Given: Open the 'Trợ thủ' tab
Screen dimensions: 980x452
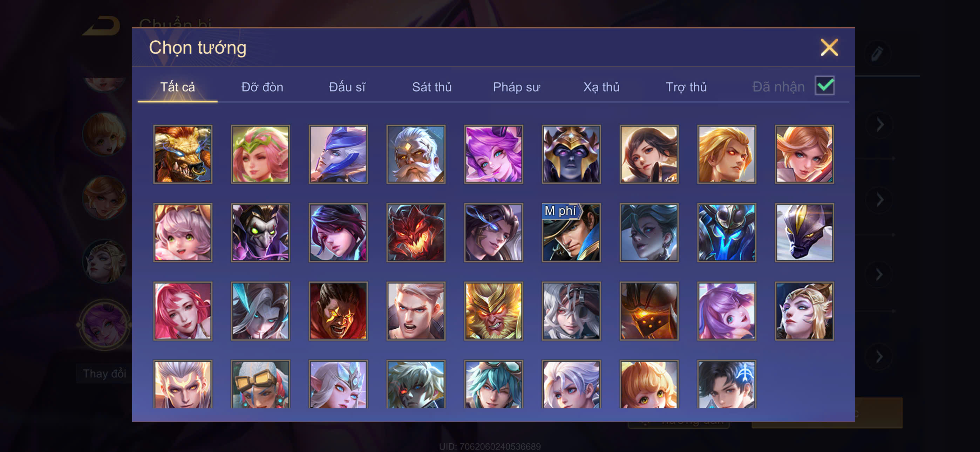Looking at the screenshot, I should pos(686,87).
